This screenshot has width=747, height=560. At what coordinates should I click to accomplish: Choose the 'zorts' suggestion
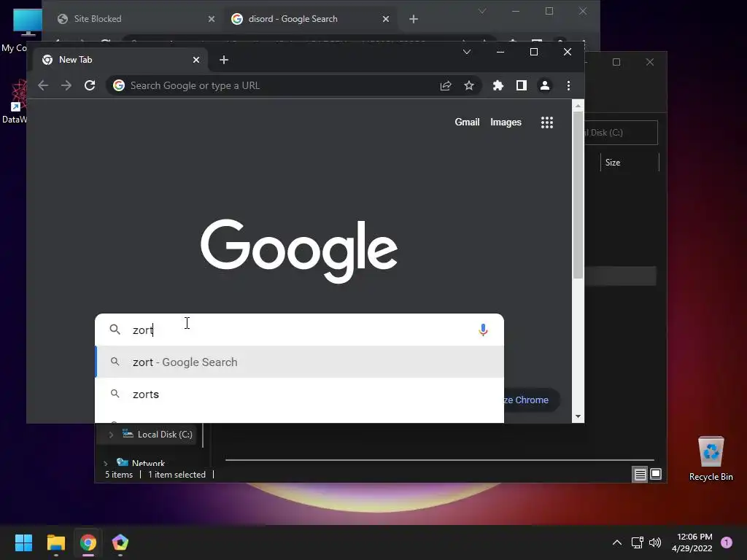tap(300, 394)
